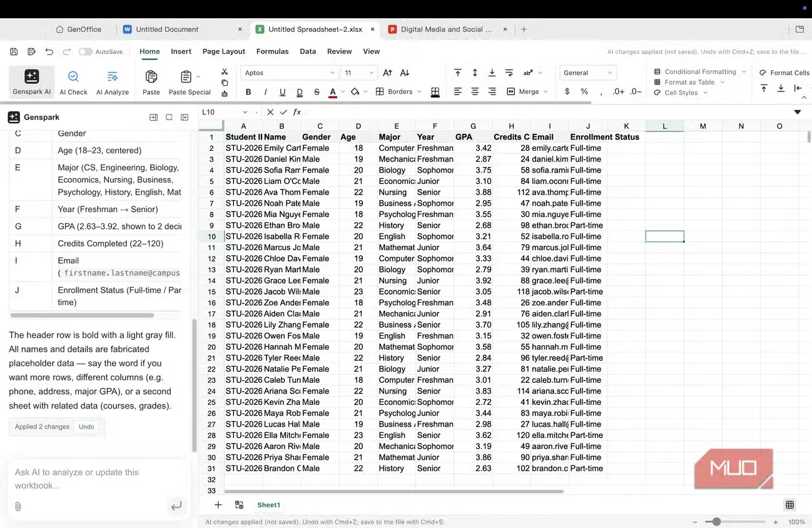Run the AI Check tool

tap(73, 82)
